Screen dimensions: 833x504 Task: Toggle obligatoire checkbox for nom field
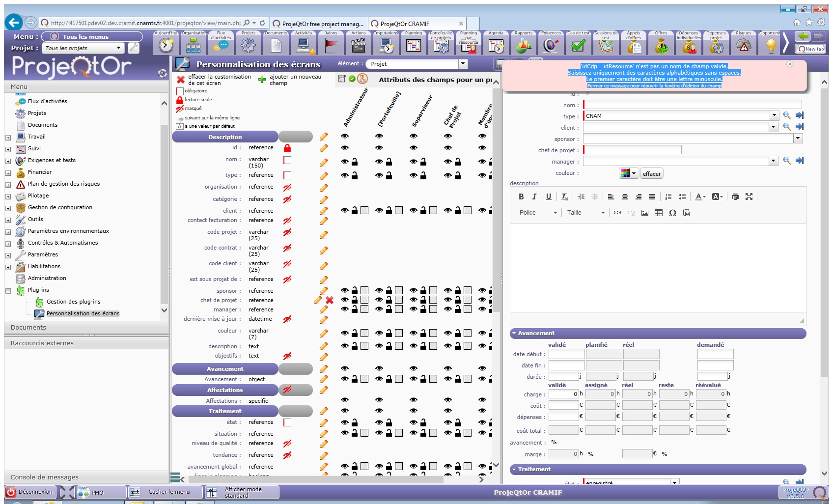pyautogui.click(x=287, y=160)
